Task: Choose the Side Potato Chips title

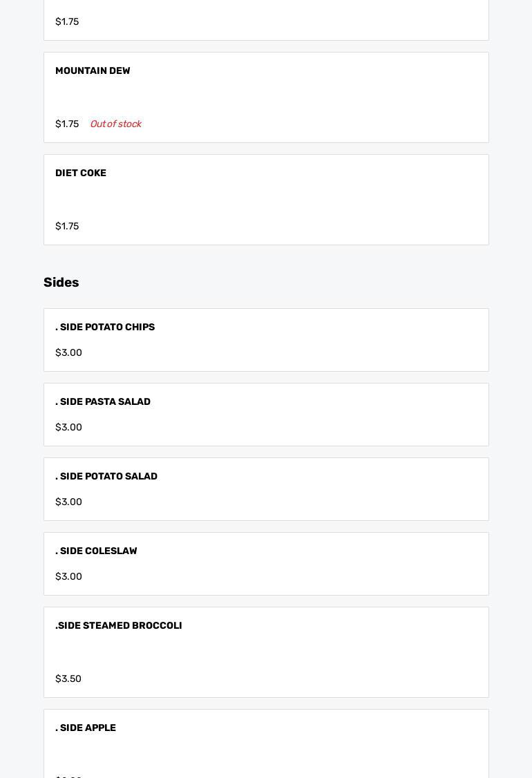Action: click(x=105, y=327)
